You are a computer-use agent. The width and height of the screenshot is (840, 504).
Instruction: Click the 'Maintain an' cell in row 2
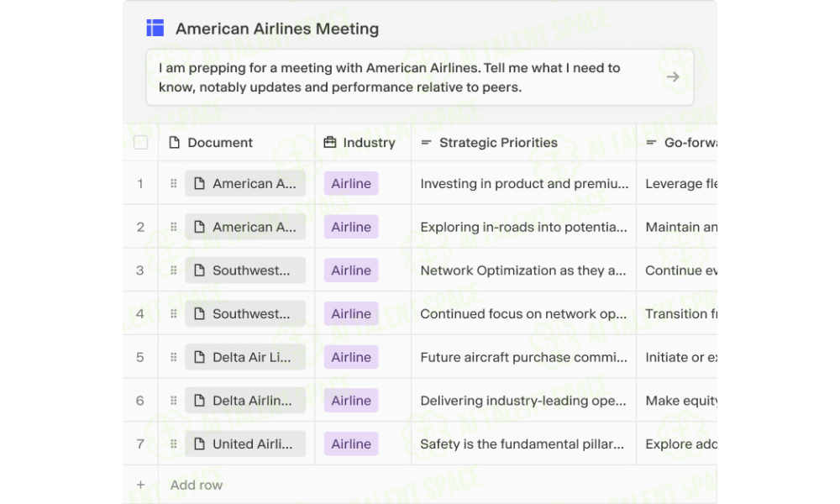point(677,227)
